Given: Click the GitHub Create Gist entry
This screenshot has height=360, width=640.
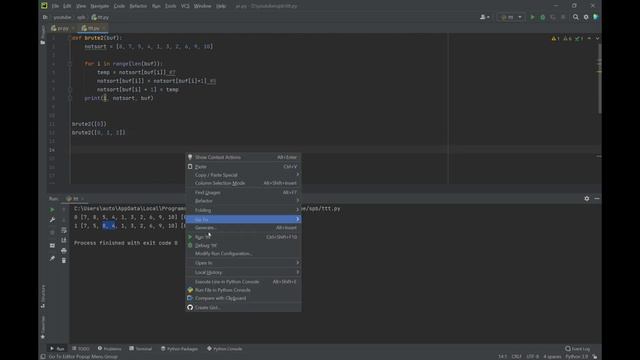Looking at the screenshot, I should point(243,307).
